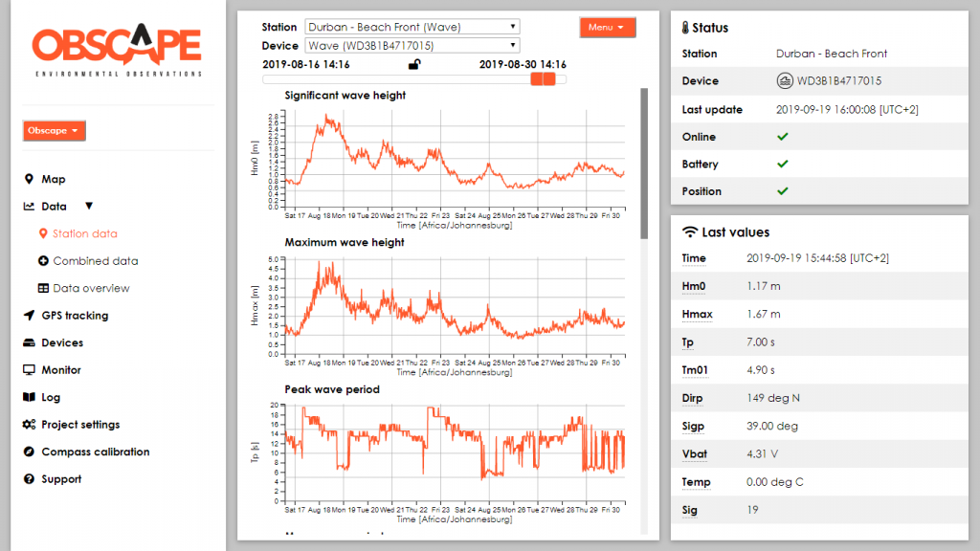This screenshot has width=980, height=551.
Task: Click the GPS tracking arrow icon
Action: click(29, 316)
